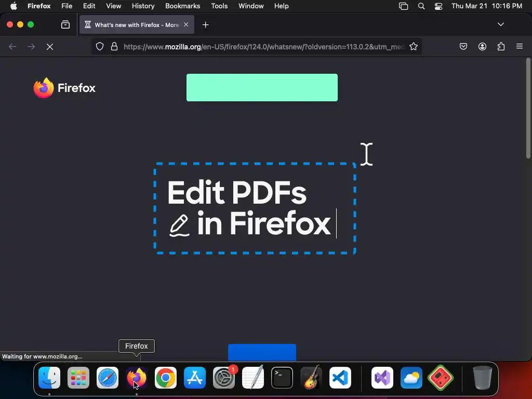Open the red diamond game app in Dock
This screenshot has width=532, height=399.
(x=441, y=378)
